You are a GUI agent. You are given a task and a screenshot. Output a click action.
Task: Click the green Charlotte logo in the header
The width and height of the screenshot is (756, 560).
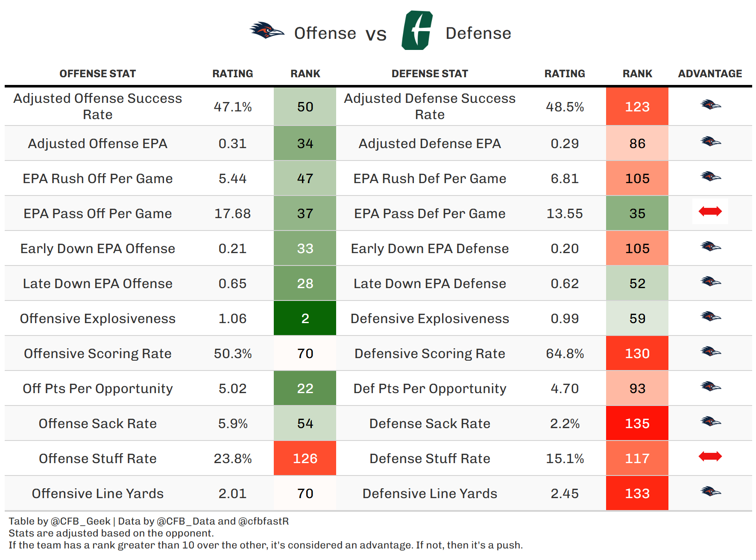tap(417, 31)
